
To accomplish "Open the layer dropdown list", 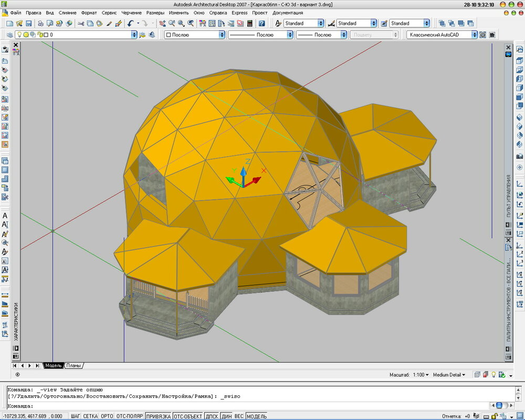I will coord(133,35).
